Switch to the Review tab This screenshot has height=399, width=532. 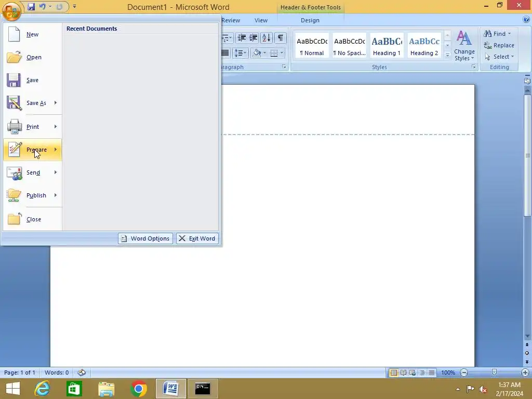(231, 20)
